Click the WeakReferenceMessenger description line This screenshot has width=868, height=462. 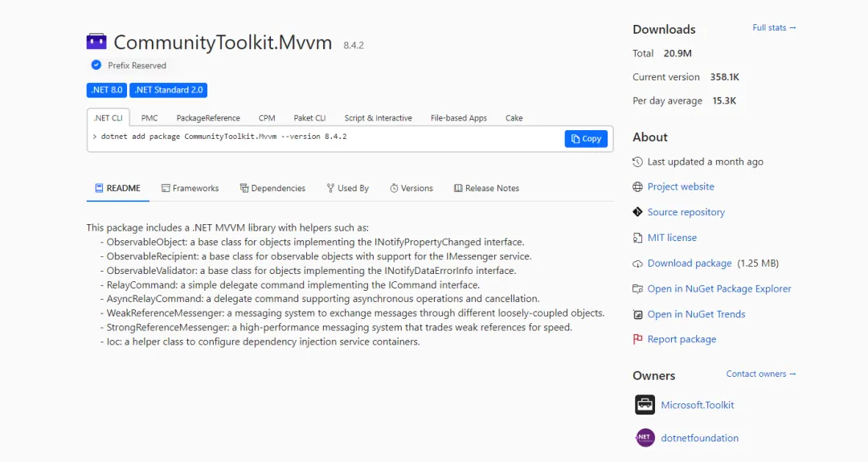[352, 313]
